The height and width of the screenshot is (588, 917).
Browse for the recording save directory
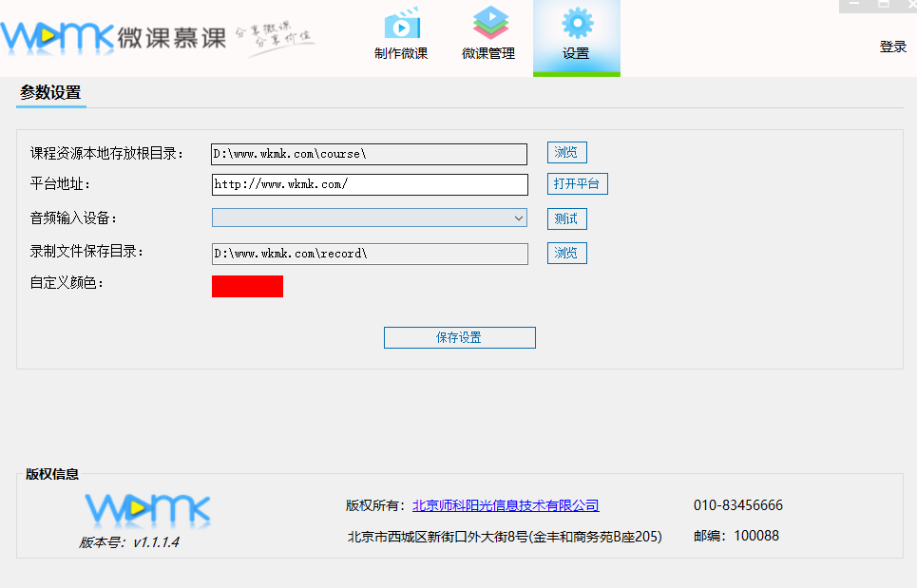(566, 253)
